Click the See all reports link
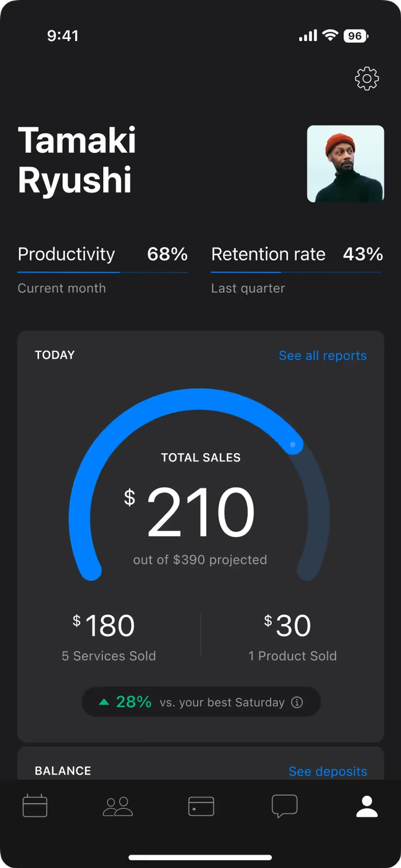 (323, 355)
